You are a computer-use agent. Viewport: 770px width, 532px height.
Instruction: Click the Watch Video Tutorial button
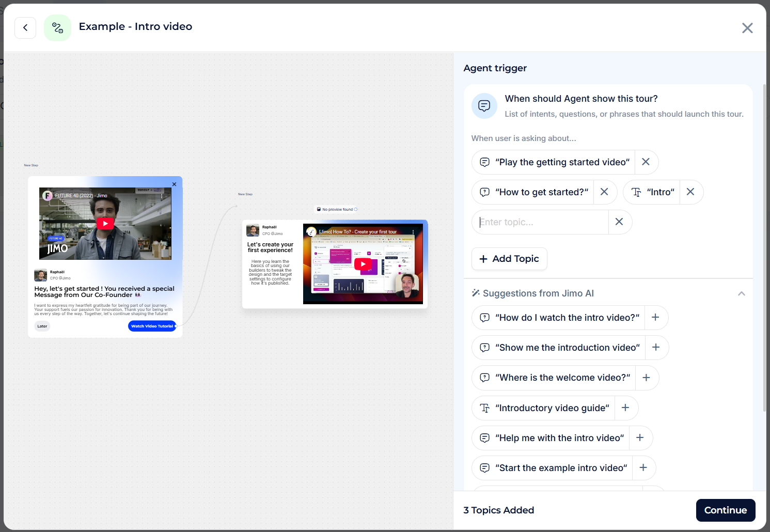click(x=152, y=326)
